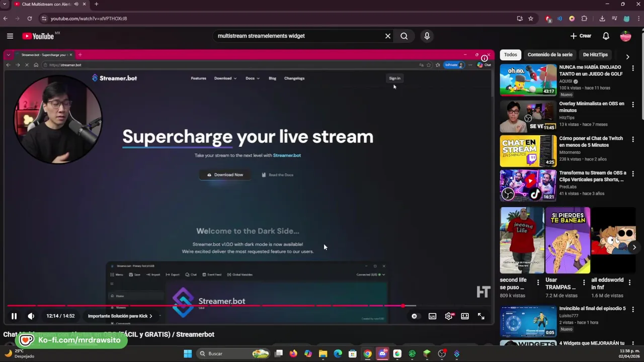This screenshot has width=644, height=362.
Task: Reload the page in Chrome
Action: point(30,19)
